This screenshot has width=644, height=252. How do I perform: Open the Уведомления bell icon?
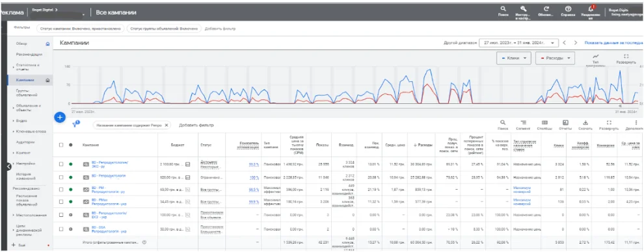591,8
